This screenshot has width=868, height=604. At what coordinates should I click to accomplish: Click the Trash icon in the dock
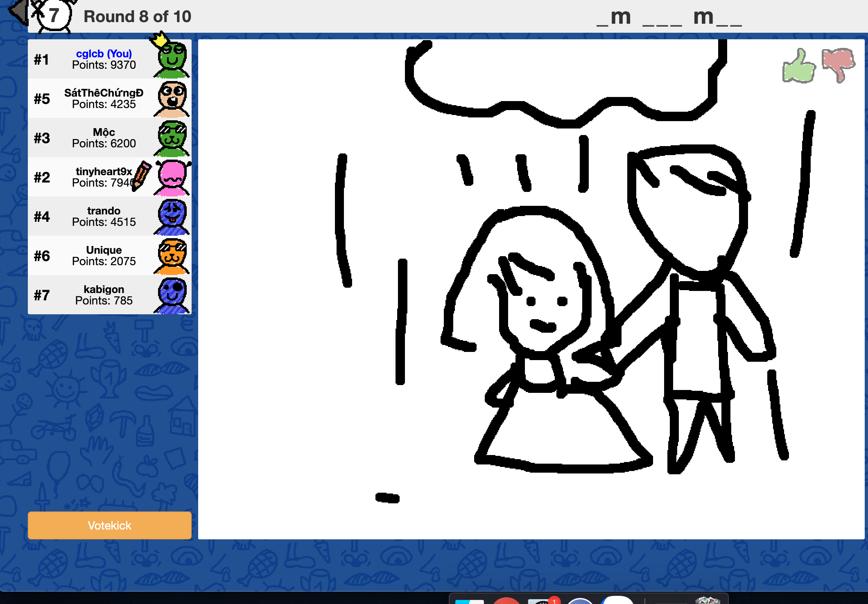coord(707,601)
